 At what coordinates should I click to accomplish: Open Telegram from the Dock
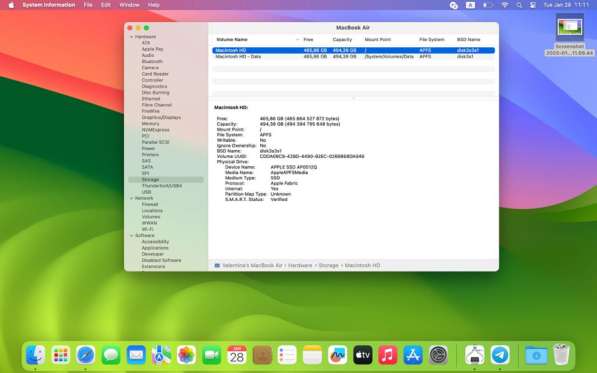[500, 355]
